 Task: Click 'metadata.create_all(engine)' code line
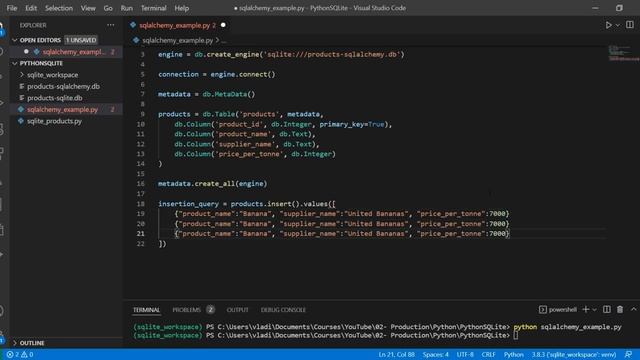(212, 184)
